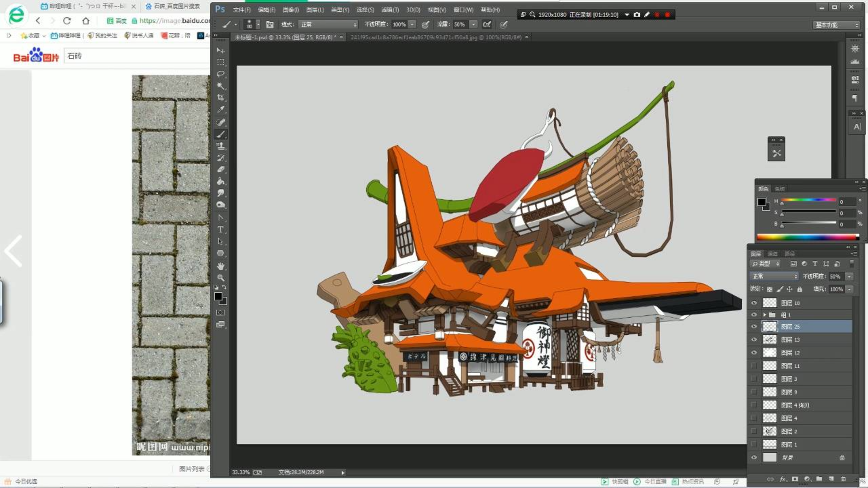The image size is (868, 488).
Task: Click foreground color swatch in toolbox
Action: tap(218, 296)
